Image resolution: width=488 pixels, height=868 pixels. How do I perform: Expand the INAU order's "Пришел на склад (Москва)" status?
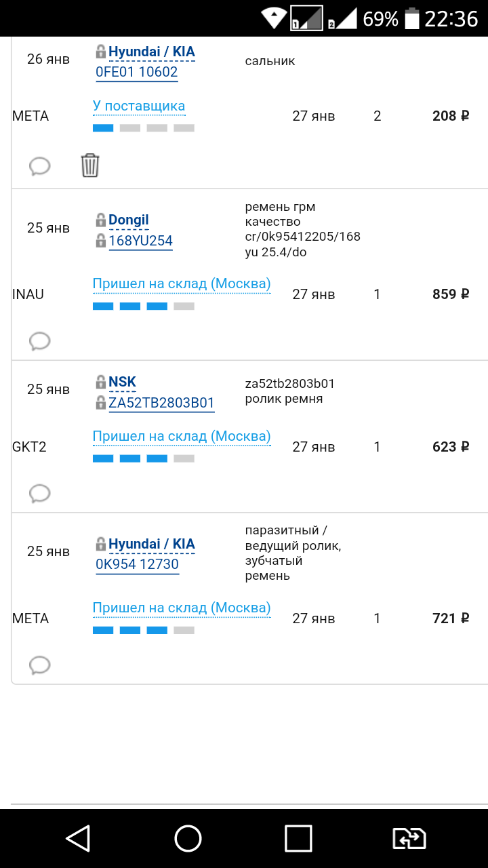(x=182, y=284)
